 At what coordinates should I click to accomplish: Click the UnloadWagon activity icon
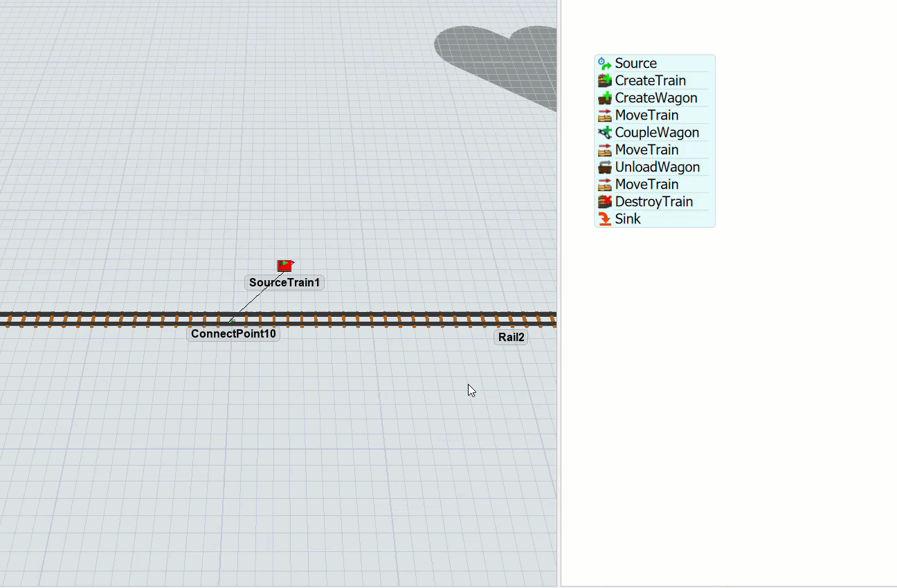tap(604, 167)
